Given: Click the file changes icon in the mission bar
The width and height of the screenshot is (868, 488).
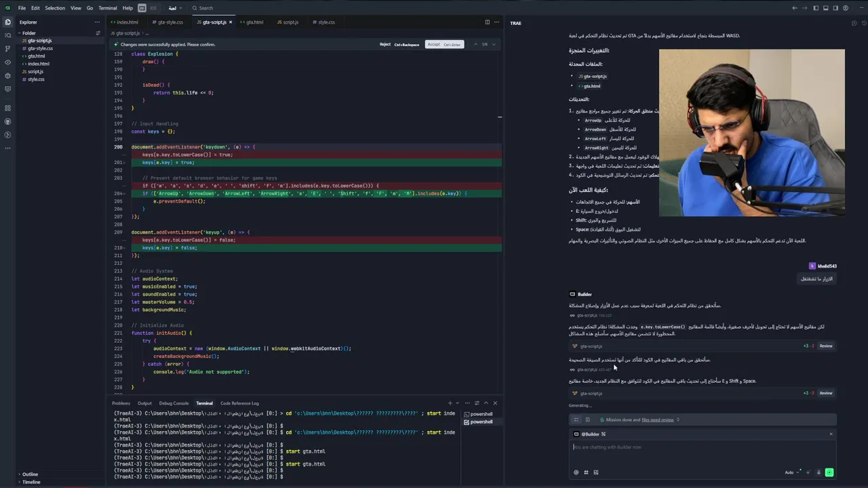Looking at the screenshot, I should pos(587,420).
